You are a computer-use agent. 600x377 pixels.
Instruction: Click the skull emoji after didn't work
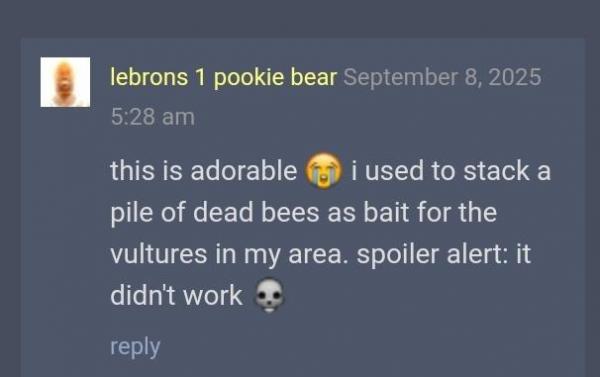click(x=269, y=295)
